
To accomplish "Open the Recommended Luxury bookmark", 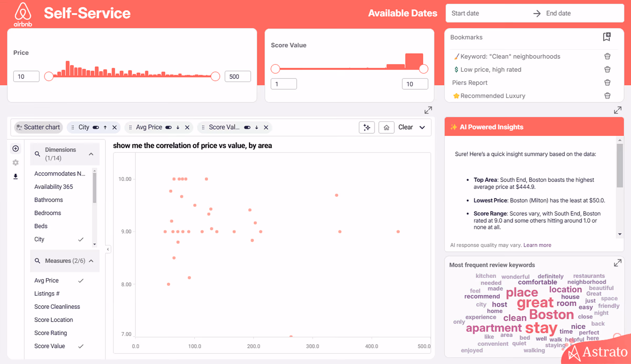I will tap(493, 96).
